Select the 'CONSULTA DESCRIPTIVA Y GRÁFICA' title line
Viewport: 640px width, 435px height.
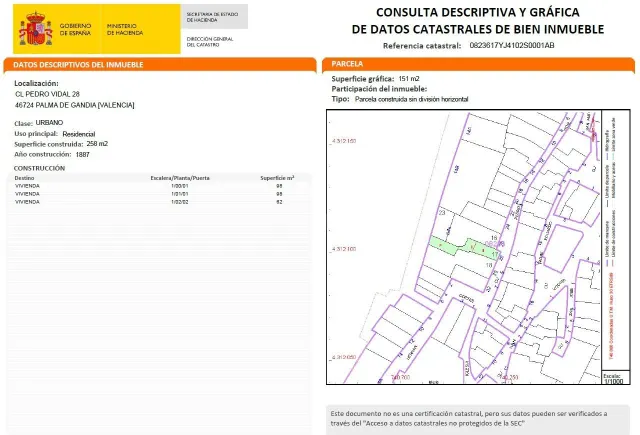point(478,12)
